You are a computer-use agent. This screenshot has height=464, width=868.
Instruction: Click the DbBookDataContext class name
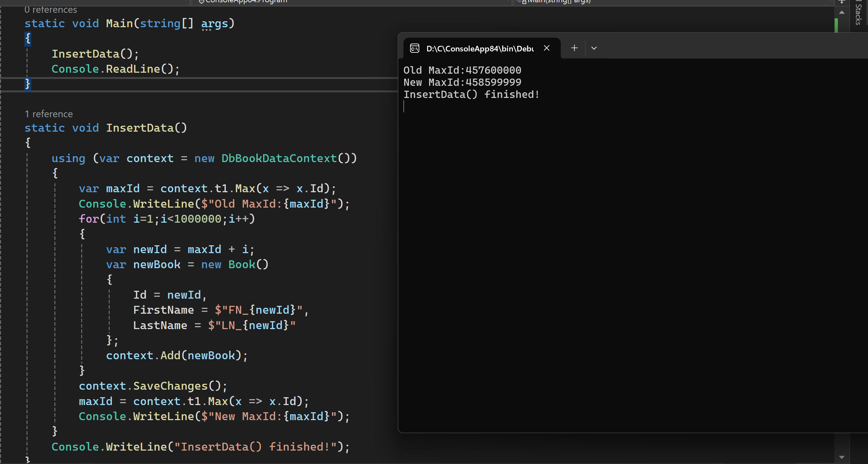click(279, 158)
